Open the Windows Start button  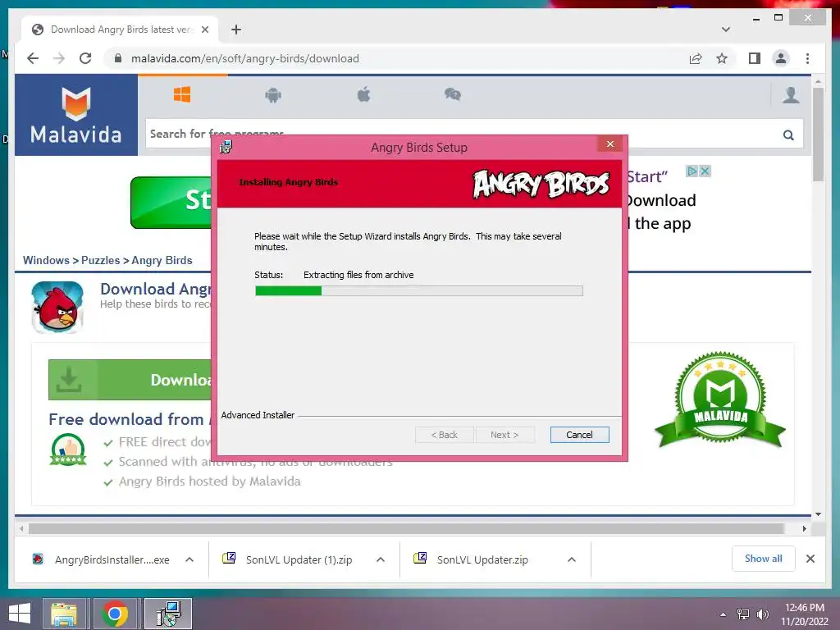[20, 614]
